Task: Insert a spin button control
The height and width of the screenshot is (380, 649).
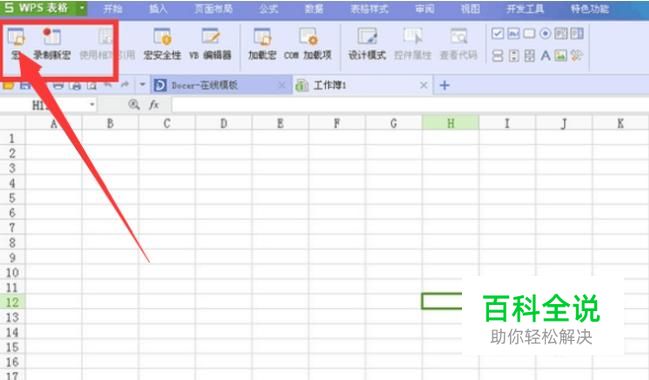Action: coord(513,55)
